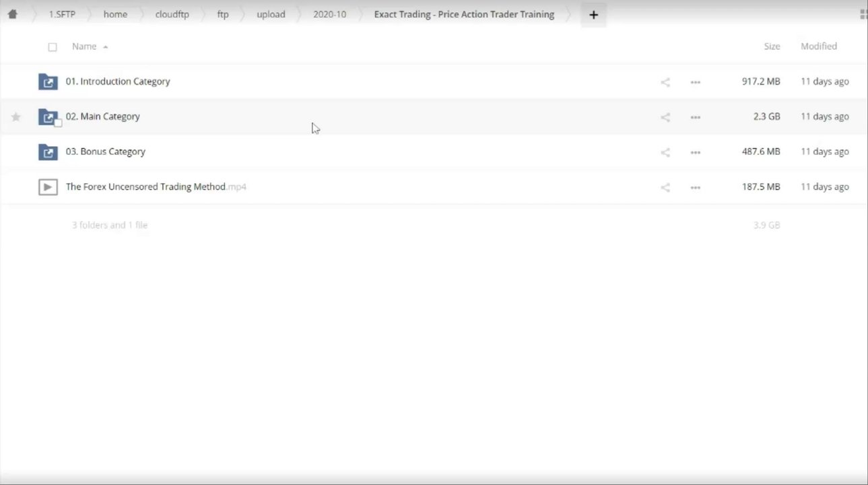Select checkbox on 02. Main Category folder

58,123
